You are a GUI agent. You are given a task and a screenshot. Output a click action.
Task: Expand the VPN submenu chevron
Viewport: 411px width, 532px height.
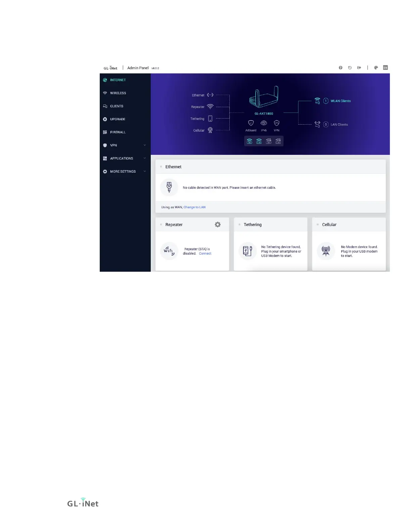[x=145, y=145]
